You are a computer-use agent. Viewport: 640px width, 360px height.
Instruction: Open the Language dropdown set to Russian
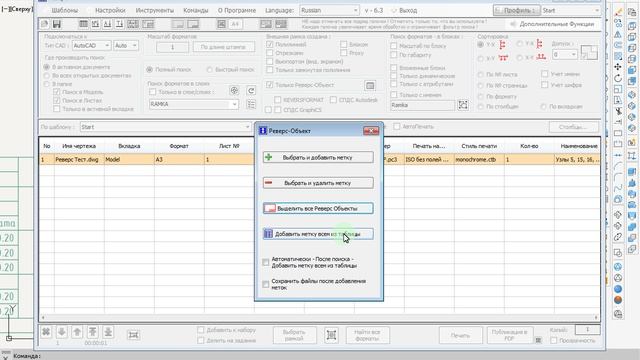coord(329,10)
